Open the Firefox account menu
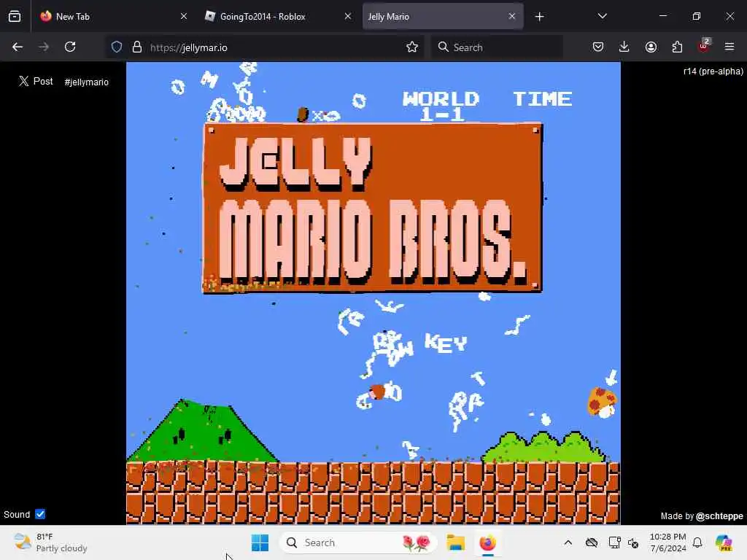 [651, 47]
